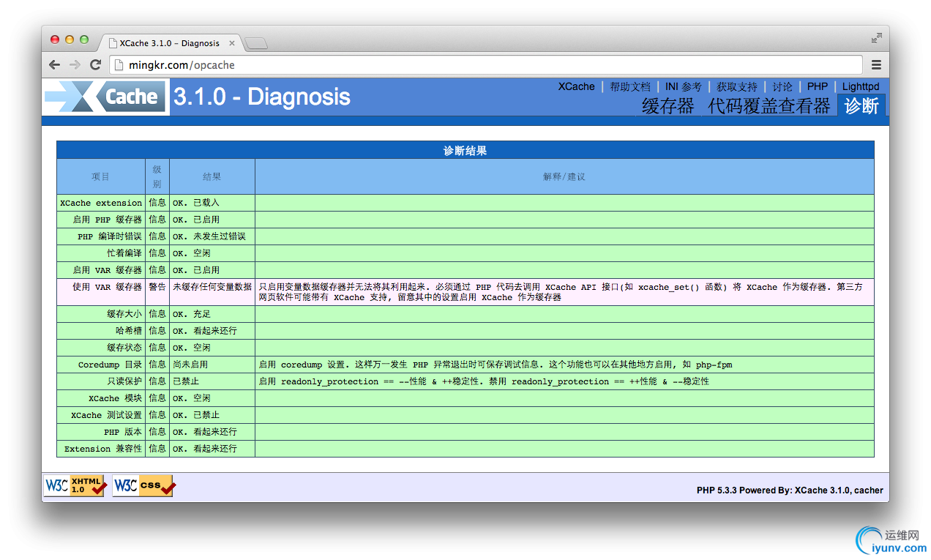Click the 启用 VAR 缓存器 row label
Viewport: 931px width, 560px height.
click(x=101, y=270)
